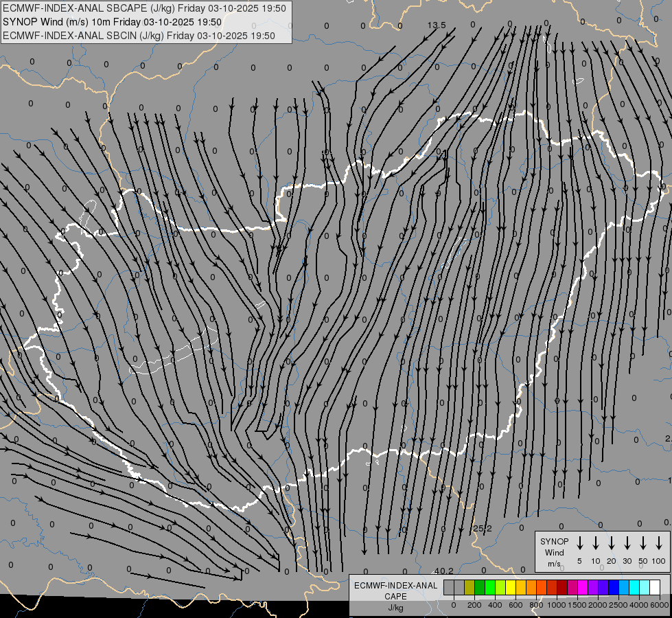
Task: Pick the dark blue CAPE scale swatch
Action: [x=614, y=588]
